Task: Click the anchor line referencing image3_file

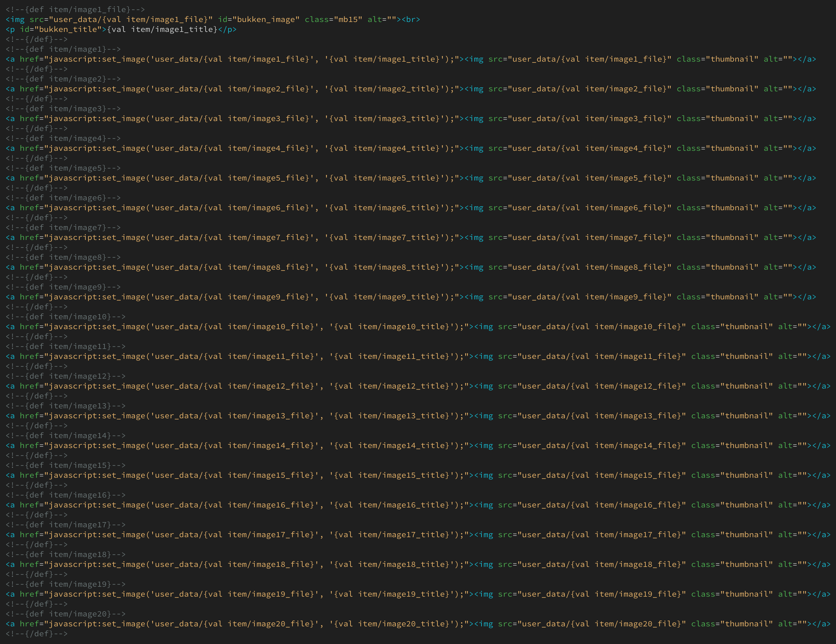Action: (411, 119)
